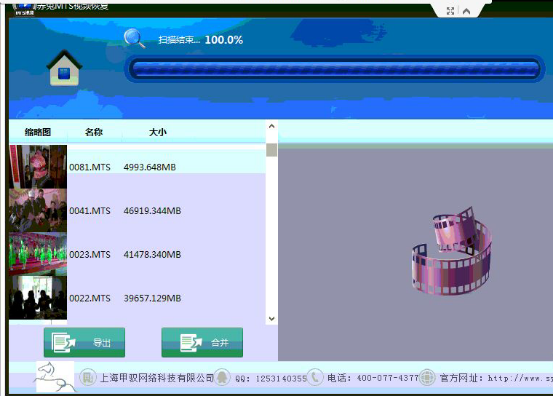Select the 0023.MTS file row
Image resolution: width=554 pixels, height=396 pixels.
[137, 254]
